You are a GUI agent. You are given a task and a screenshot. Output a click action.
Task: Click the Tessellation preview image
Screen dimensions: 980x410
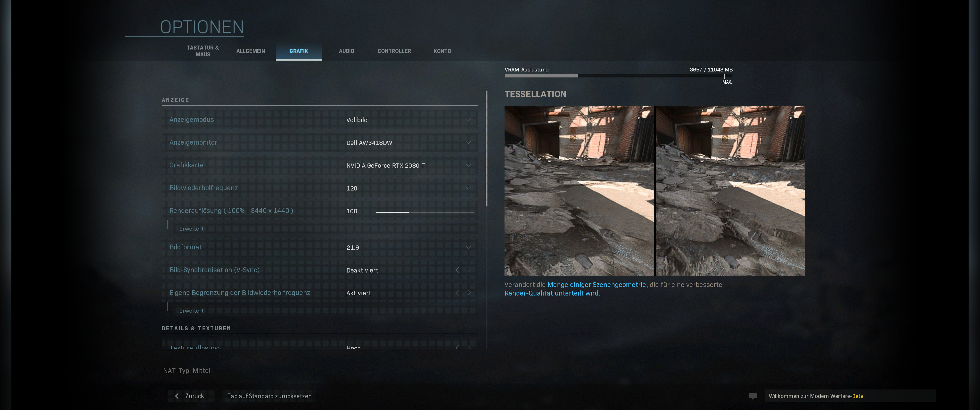coord(654,190)
